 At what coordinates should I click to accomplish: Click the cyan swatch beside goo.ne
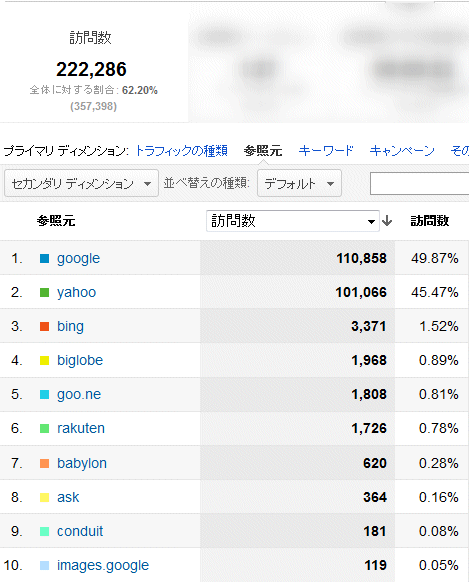click(45, 394)
